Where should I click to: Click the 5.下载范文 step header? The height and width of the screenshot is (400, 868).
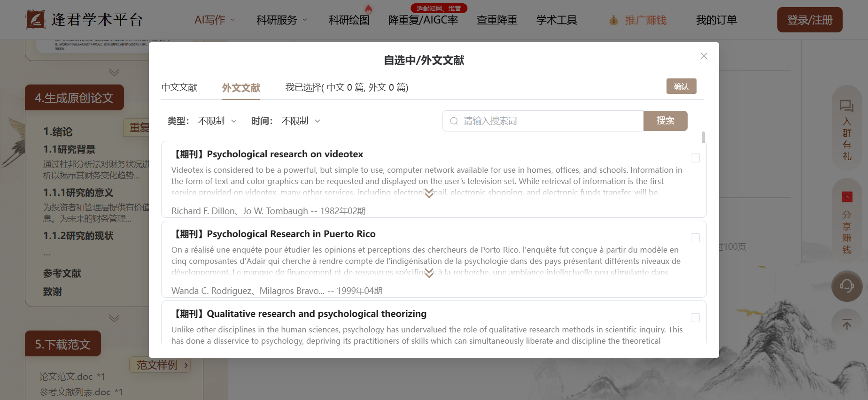(x=63, y=344)
